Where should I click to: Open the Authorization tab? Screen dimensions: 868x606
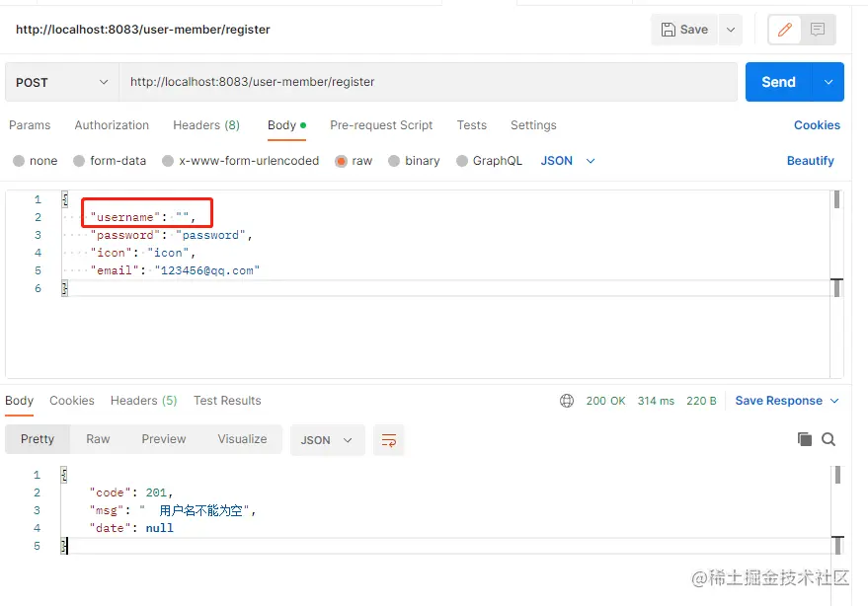tap(112, 125)
